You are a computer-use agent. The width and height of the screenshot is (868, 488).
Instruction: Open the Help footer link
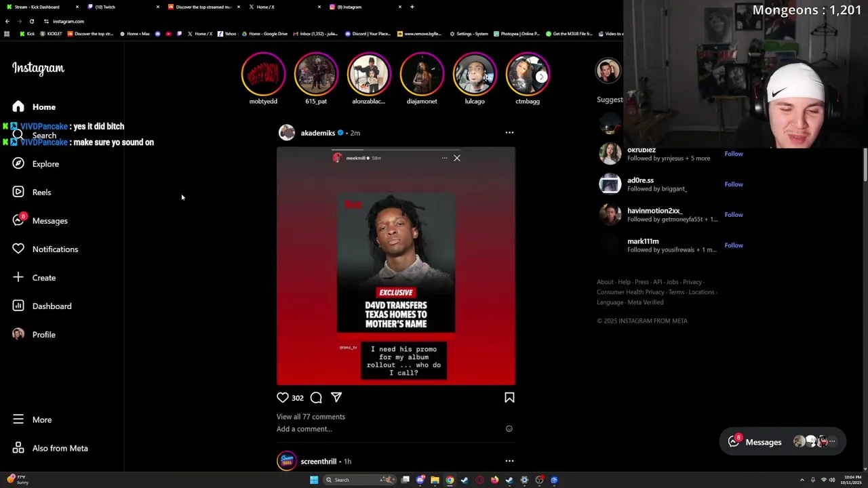624,282
